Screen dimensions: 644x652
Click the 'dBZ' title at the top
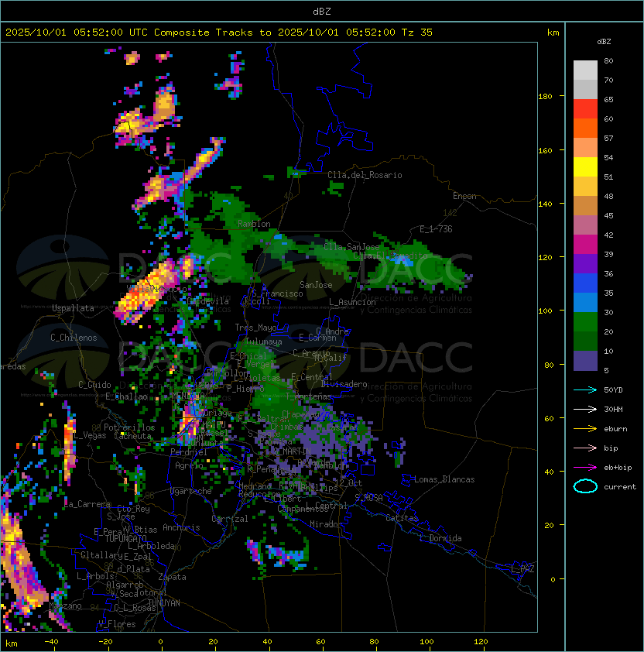point(322,11)
